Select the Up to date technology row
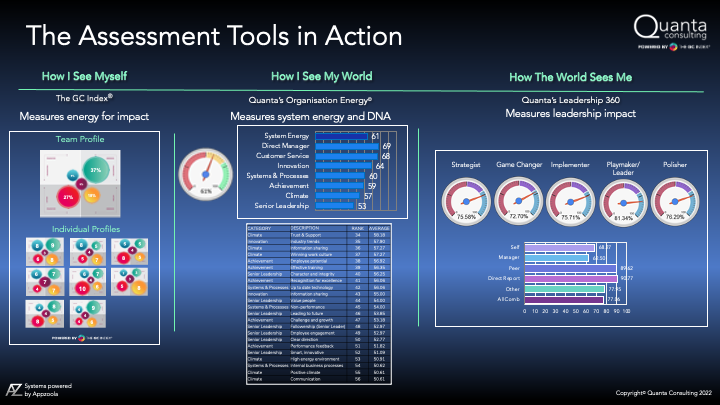Viewport: 720px width, 405px height. click(319, 287)
